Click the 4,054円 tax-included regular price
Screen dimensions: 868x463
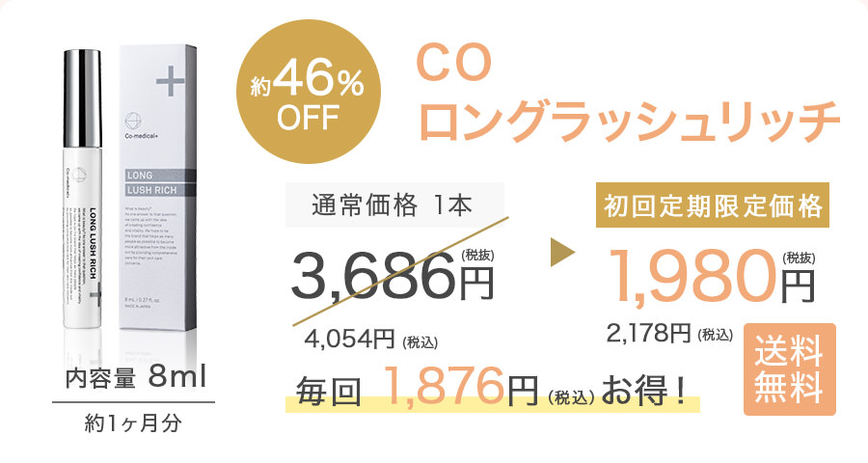pyautogui.click(x=371, y=339)
